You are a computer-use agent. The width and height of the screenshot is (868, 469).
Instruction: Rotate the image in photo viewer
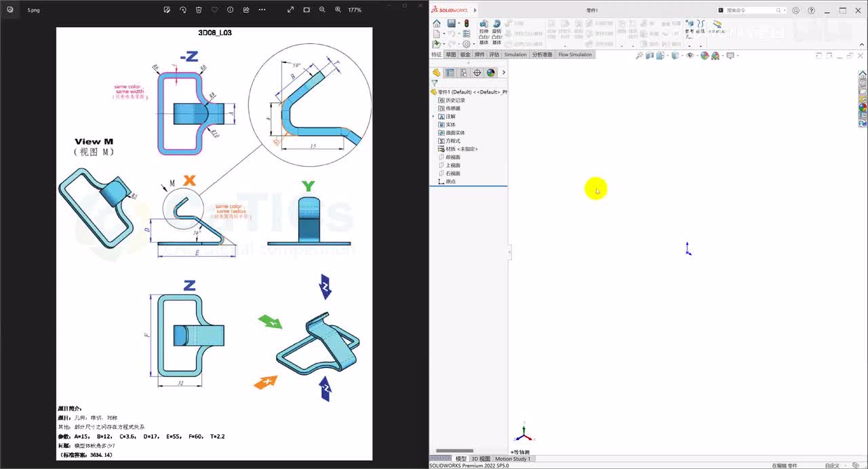click(x=183, y=9)
